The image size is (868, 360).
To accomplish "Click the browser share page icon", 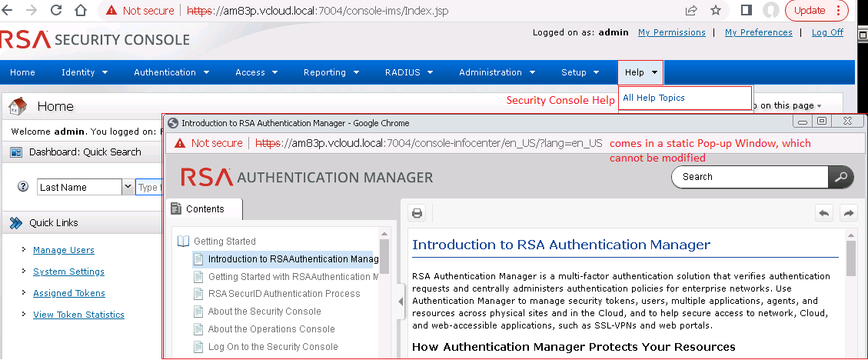I will tap(691, 10).
